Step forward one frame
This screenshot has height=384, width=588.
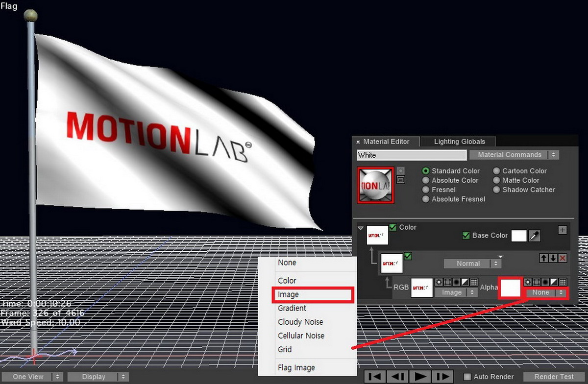442,377
